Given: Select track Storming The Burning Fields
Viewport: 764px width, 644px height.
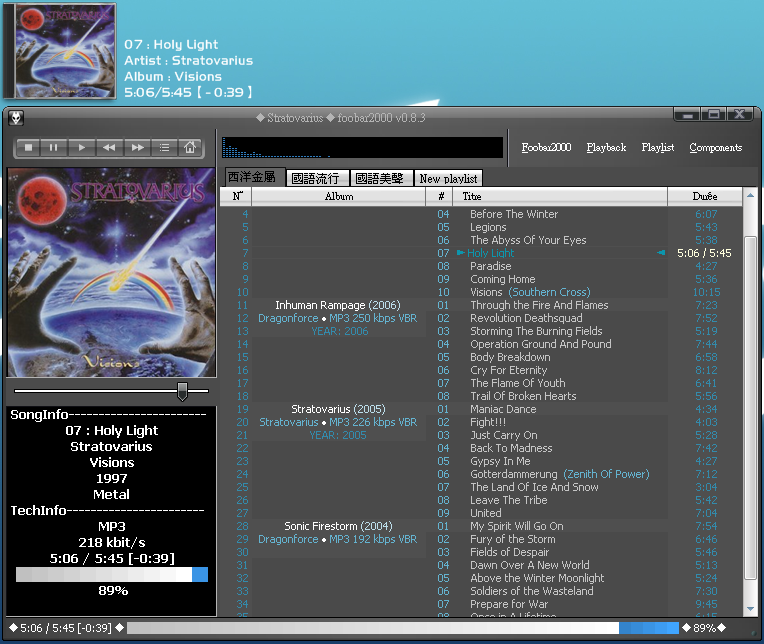Looking at the screenshot, I should [x=536, y=331].
